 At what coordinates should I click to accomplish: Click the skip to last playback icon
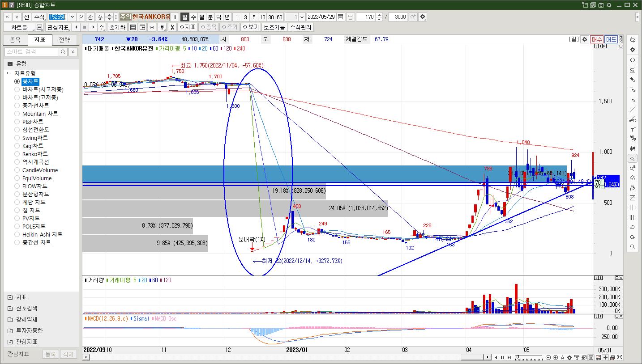coord(509,357)
